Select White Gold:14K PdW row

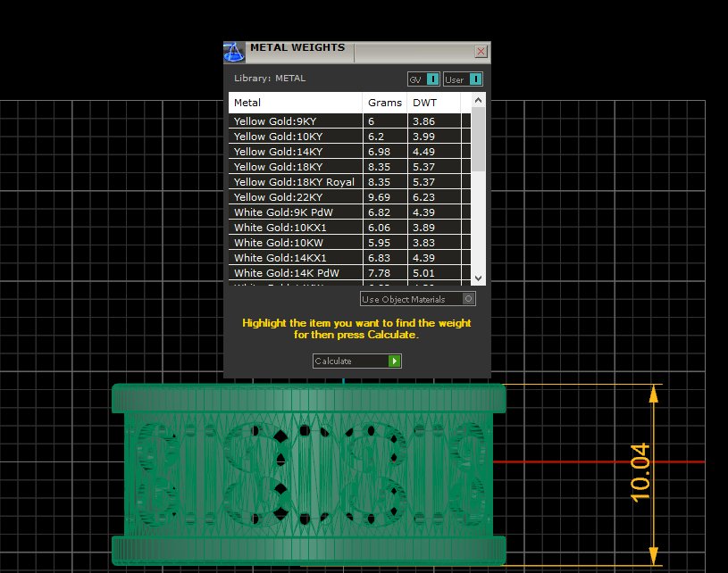(349, 273)
